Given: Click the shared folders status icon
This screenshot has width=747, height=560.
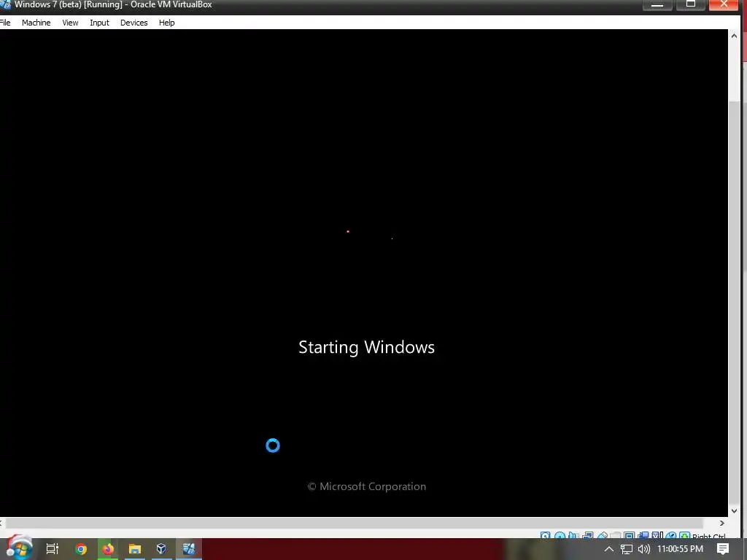Looking at the screenshot, I should click(x=616, y=535).
